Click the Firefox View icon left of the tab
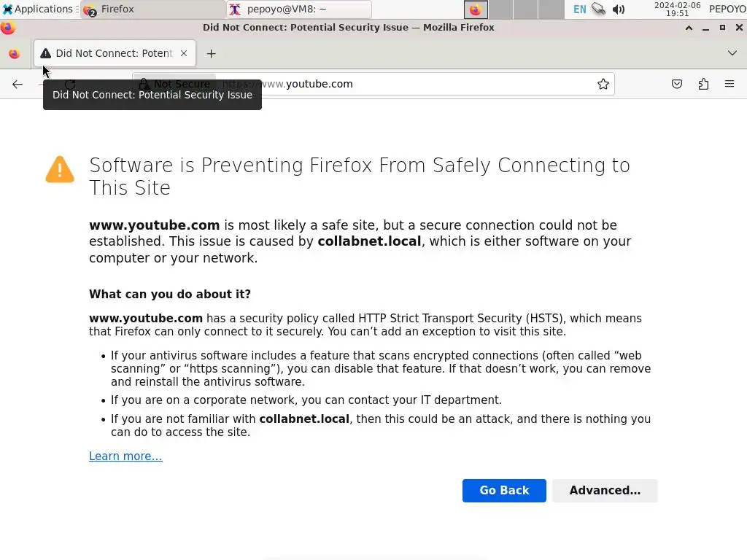 (x=14, y=53)
